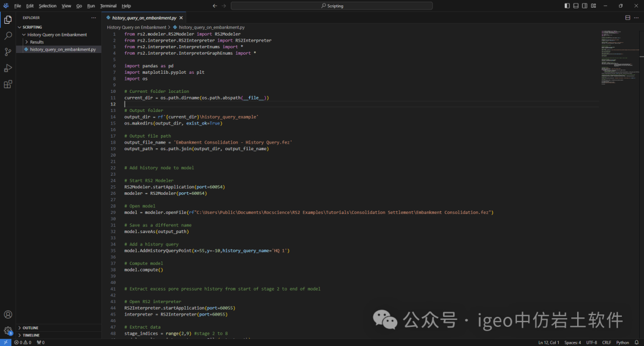Image resolution: width=644 pixels, height=346 pixels.
Task: Click the Accounts icon in activity bar
Action: 8,314
